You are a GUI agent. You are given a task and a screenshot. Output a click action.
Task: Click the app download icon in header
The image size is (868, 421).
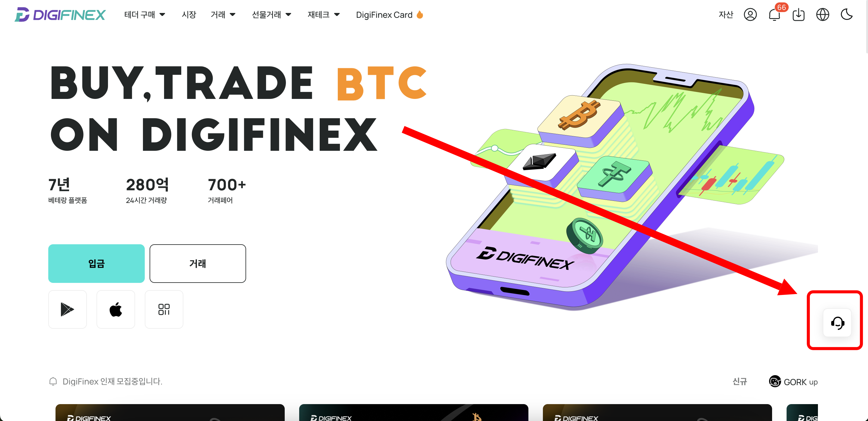[798, 15]
